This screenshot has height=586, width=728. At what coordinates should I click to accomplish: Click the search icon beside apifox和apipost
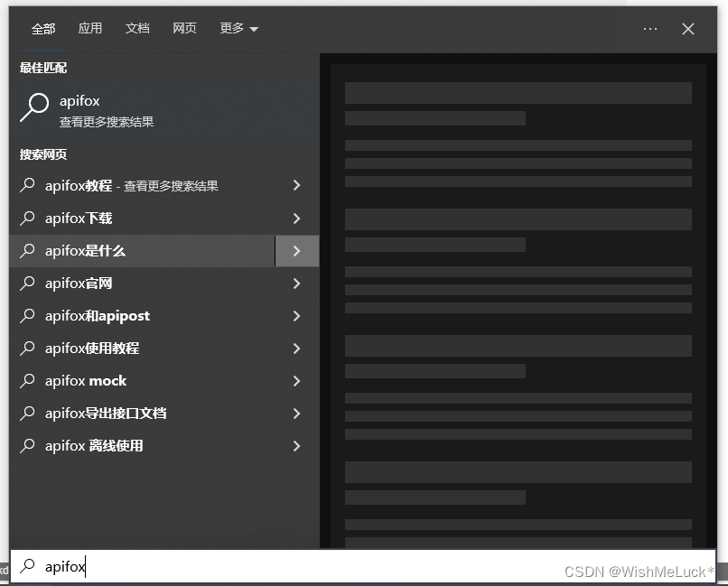[x=27, y=315]
